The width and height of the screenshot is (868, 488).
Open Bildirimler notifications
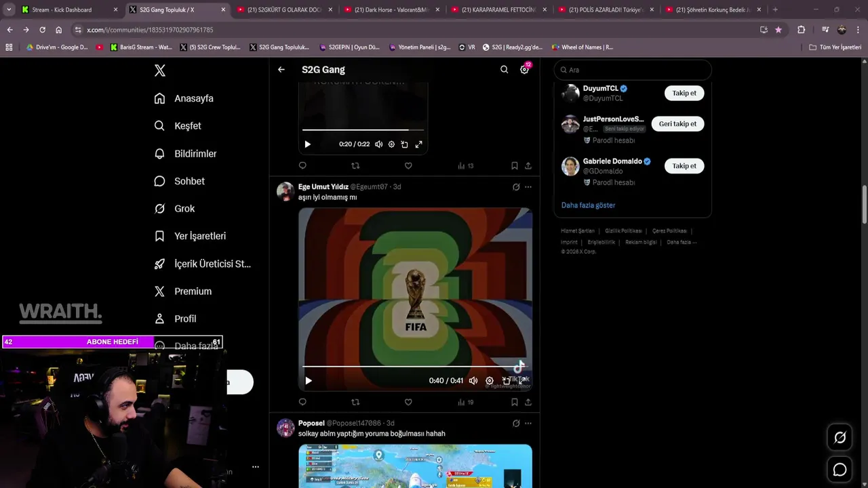tap(185, 154)
